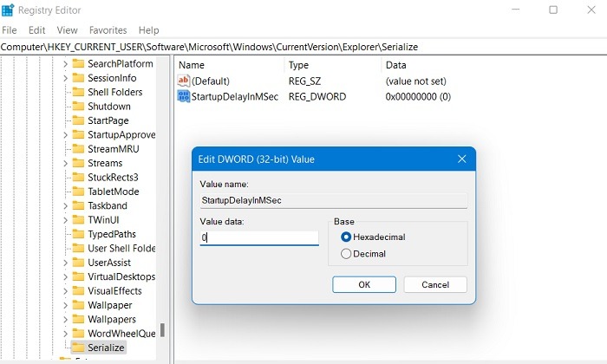The width and height of the screenshot is (607, 364).
Task: Cancel the Edit DWORD dialog
Action: tap(435, 285)
